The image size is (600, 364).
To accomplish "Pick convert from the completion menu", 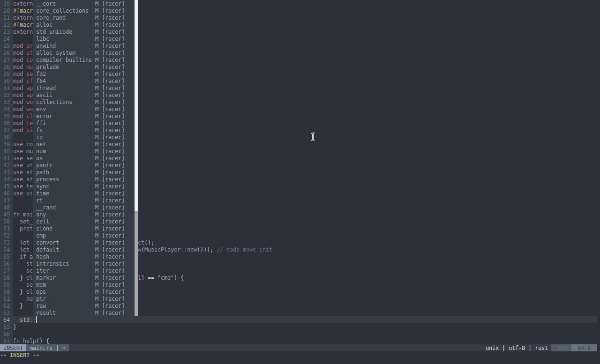I will (x=83, y=243).
